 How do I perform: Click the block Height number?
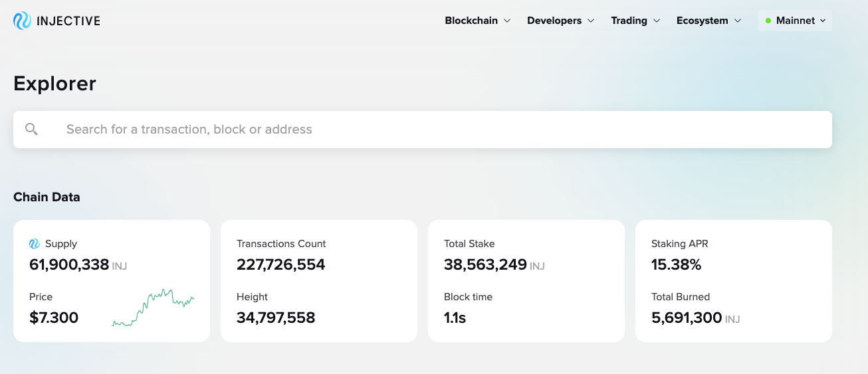click(276, 318)
